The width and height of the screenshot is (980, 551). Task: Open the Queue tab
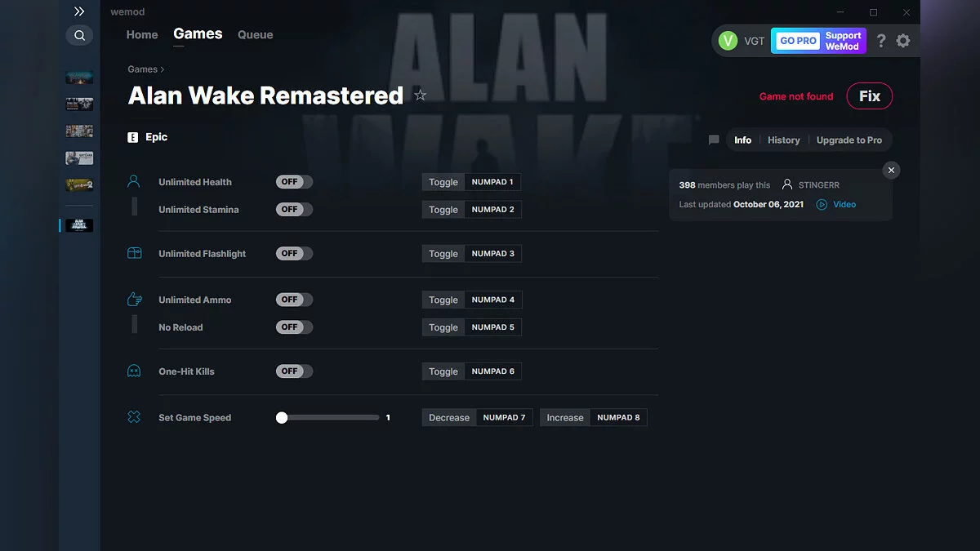[x=255, y=34]
